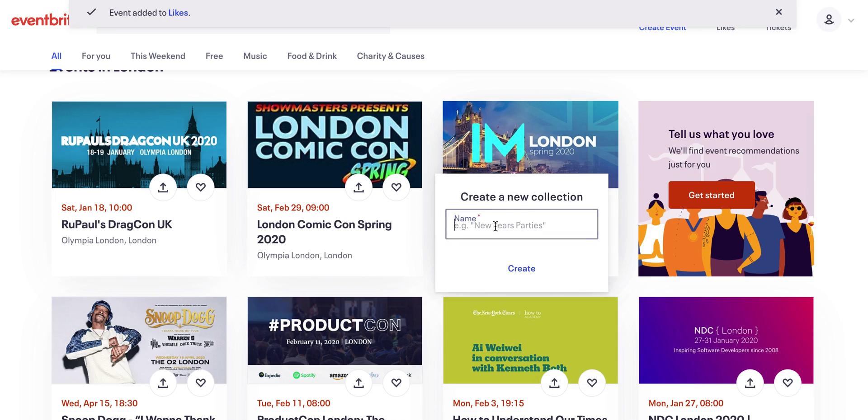This screenshot has height=420, width=868.
Task: Open London Comic Con Spring 2020 title
Action: coord(325,232)
